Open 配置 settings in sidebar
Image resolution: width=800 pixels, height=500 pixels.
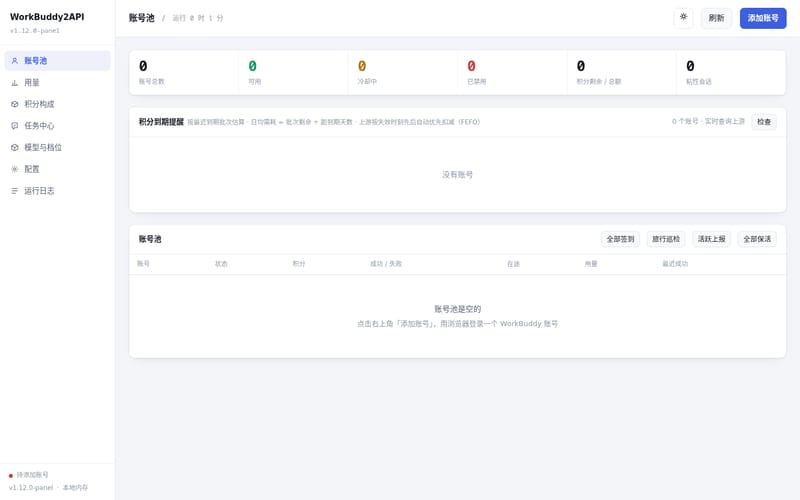(57, 169)
